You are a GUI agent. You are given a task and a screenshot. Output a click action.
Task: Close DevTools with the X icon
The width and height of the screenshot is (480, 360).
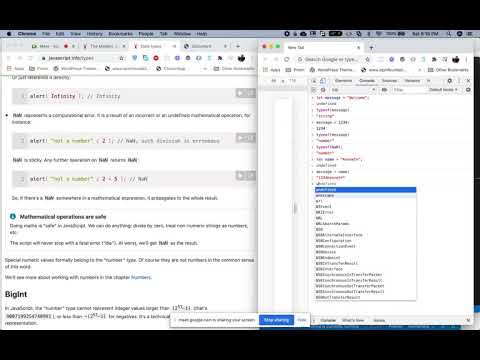pyautogui.click(x=468, y=81)
